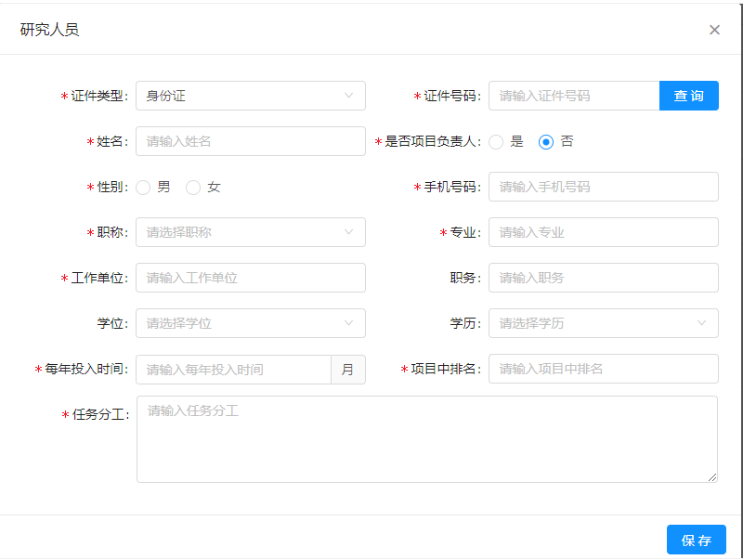Open the 学历 dropdown menu
Screen dimensions: 743x560
coord(604,323)
